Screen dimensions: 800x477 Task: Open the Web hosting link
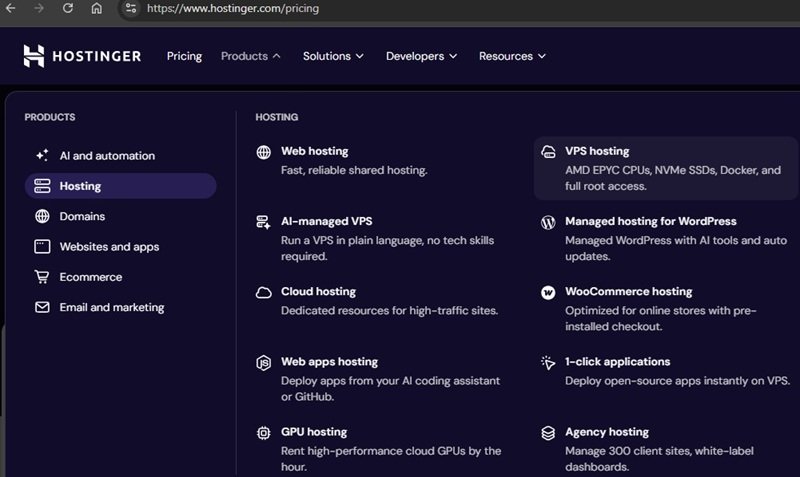click(314, 151)
